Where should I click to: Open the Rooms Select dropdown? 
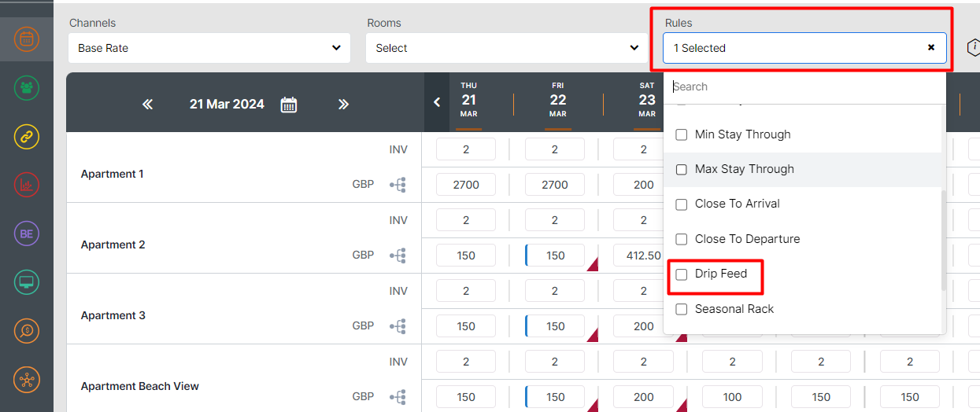click(507, 48)
